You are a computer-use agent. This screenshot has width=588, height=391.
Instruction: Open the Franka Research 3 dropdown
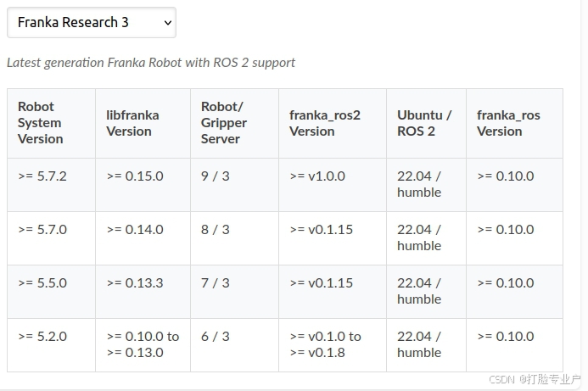[x=91, y=23]
